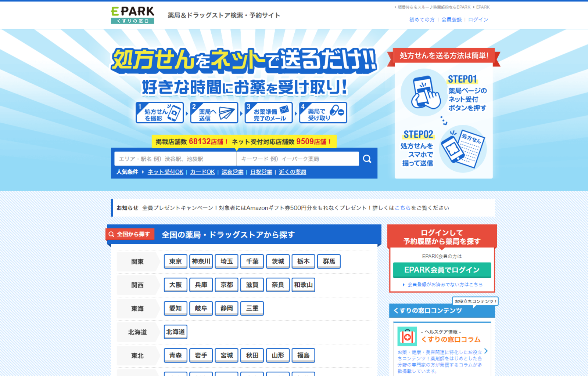
Task: Click くすりの窓口コンテンツ section header
Action: (442, 311)
